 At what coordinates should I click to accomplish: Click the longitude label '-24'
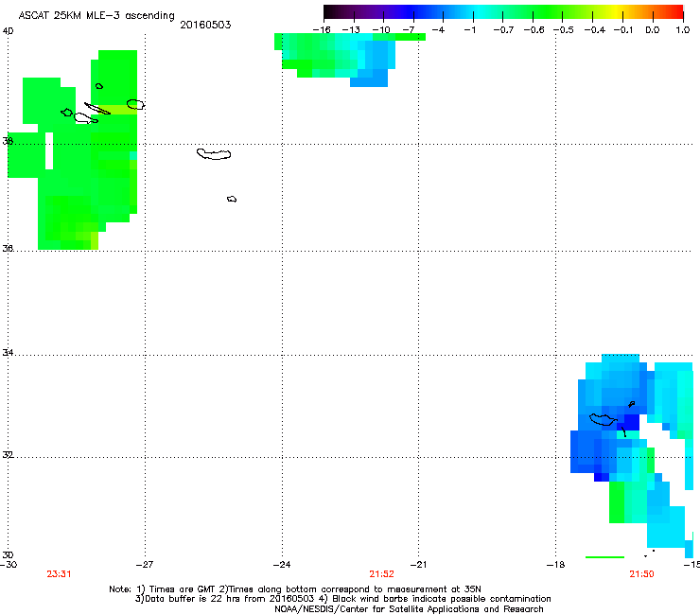pos(282,565)
